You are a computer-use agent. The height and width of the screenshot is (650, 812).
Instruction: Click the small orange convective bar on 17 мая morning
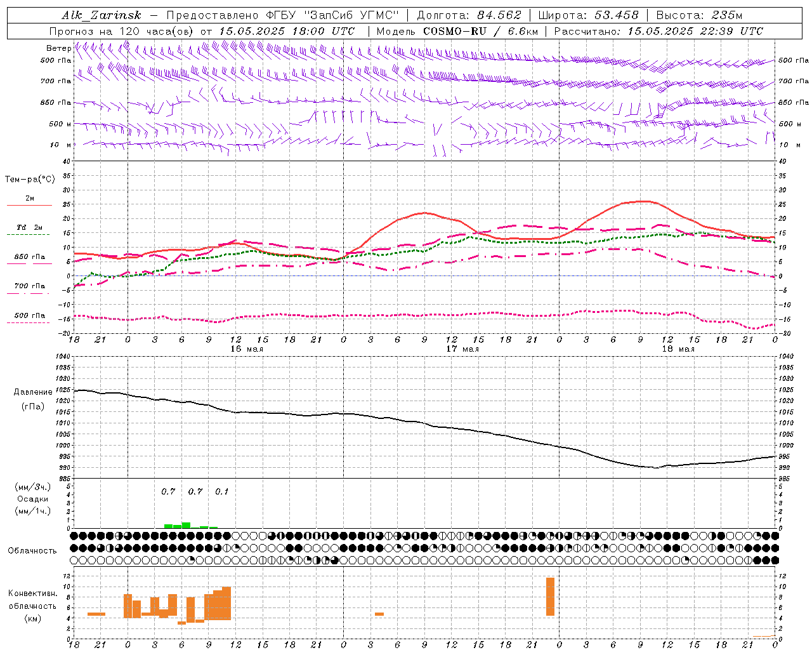pos(379,614)
